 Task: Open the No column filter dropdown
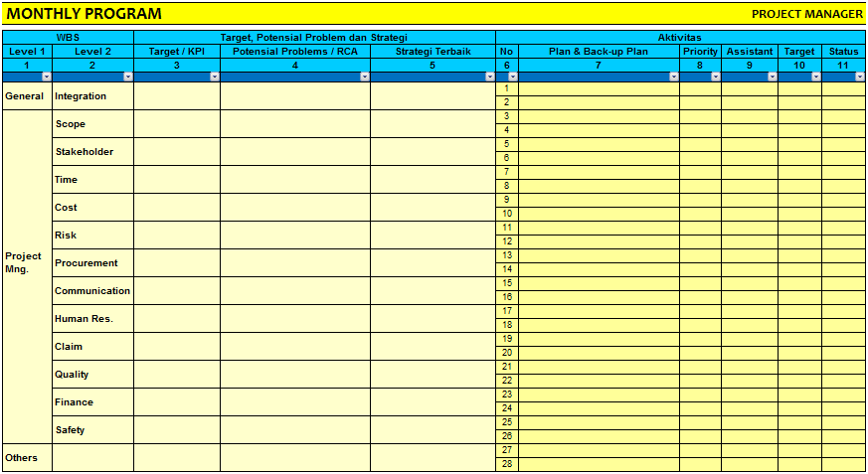[x=512, y=77]
